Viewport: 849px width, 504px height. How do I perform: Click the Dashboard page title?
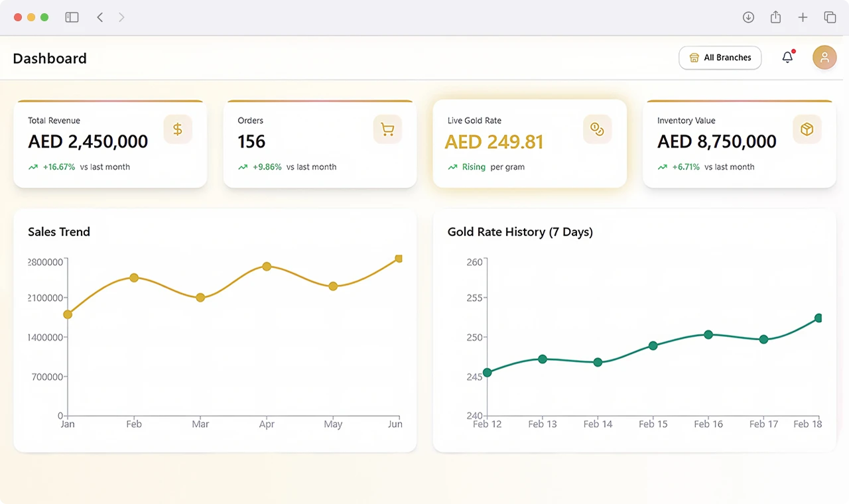50,58
